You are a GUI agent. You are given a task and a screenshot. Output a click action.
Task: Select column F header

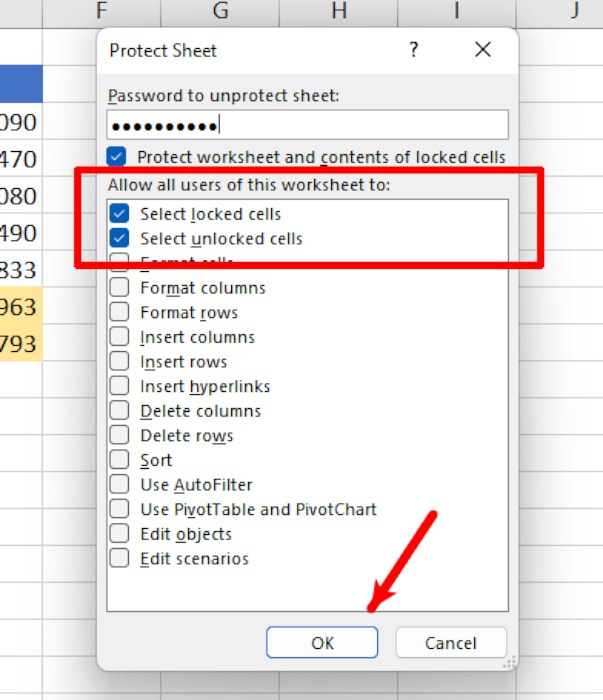101,13
